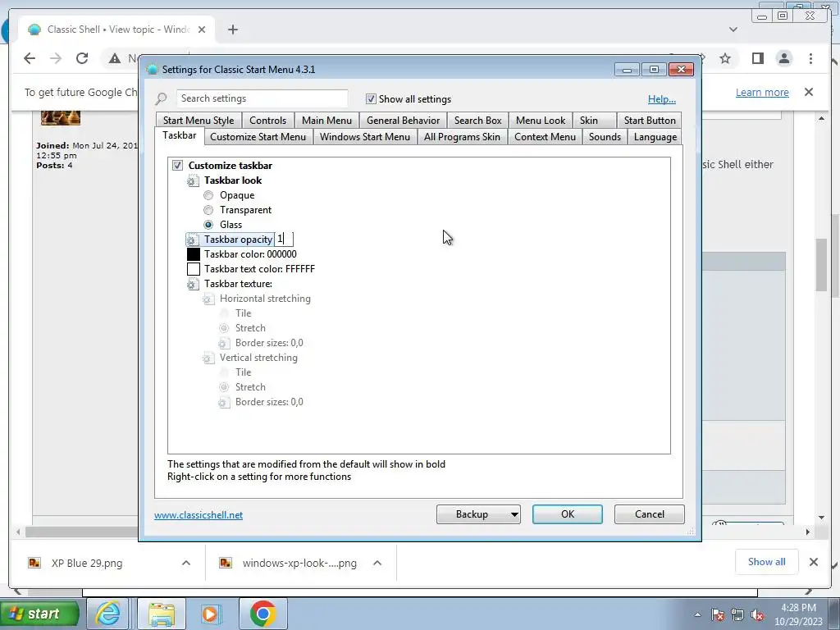Viewport: 840px width, 630px height.
Task: Open the Menu Look tab
Action: tap(541, 121)
